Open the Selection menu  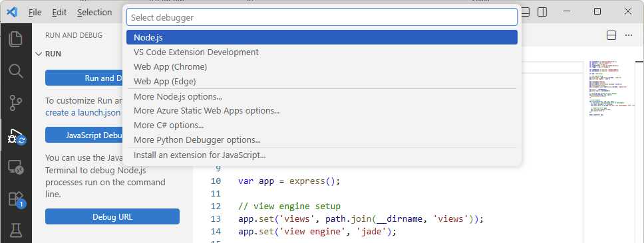point(94,13)
